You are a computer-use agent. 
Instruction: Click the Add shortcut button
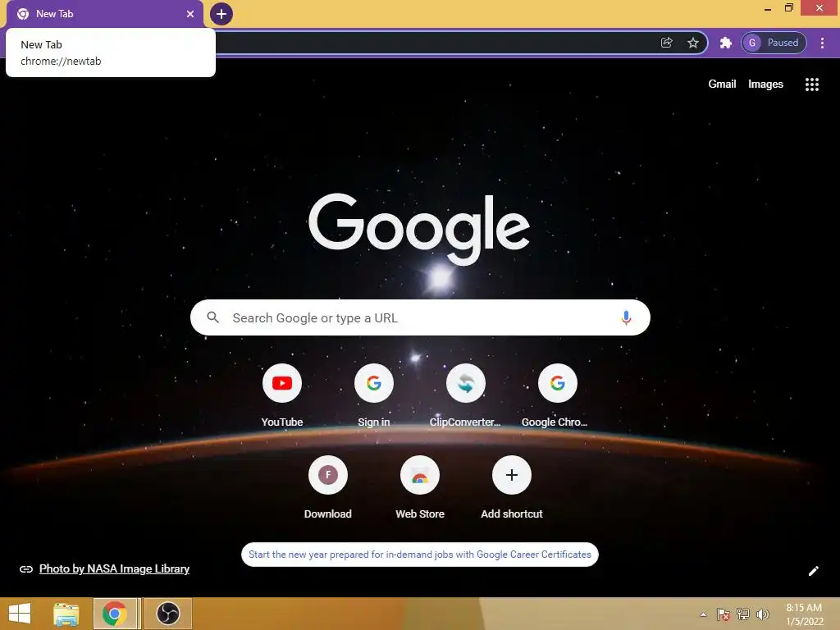point(512,488)
